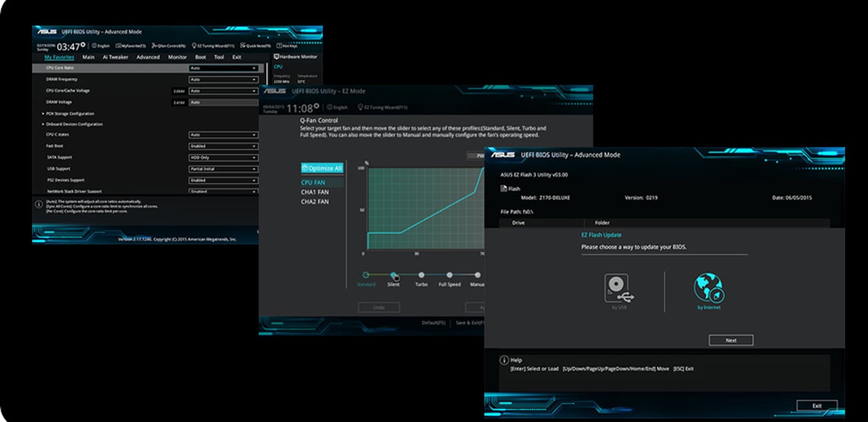
Task: Click the ASUS logo in My Favorites window
Action: pos(47,31)
